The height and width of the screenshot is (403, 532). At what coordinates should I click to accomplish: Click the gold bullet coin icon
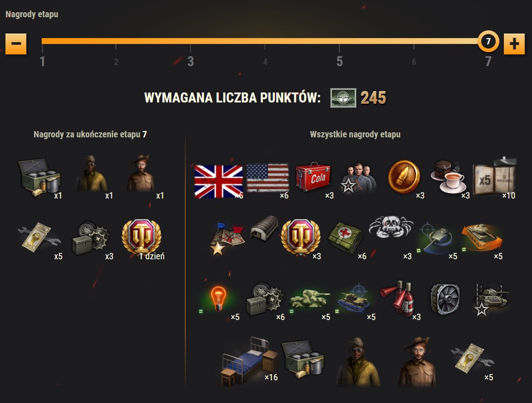[x=404, y=177]
